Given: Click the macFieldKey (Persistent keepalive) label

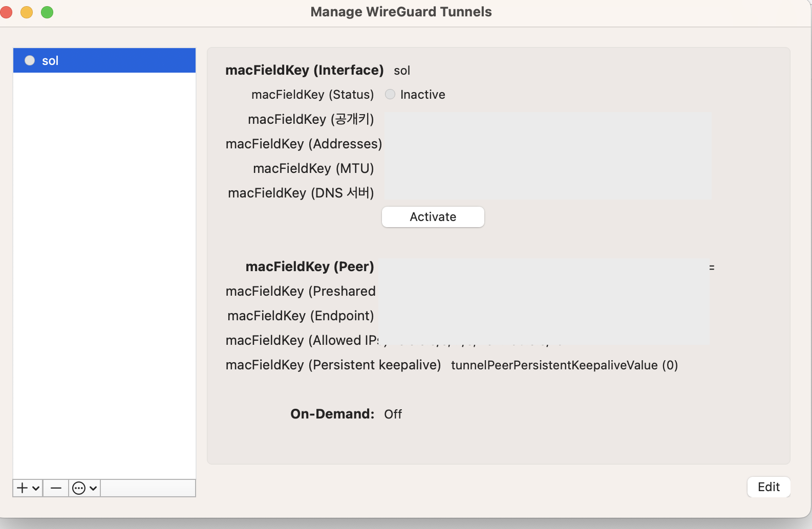Looking at the screenshot, I should (333, 365).
